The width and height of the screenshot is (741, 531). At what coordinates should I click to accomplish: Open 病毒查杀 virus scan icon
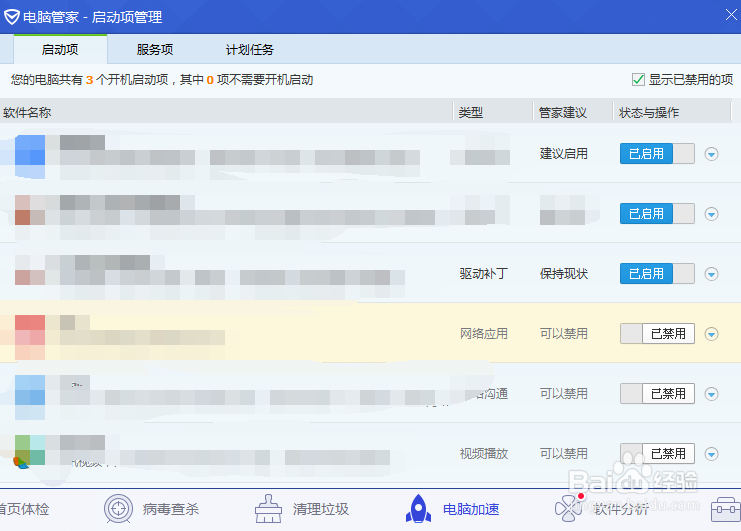click(x=118, y=508)
